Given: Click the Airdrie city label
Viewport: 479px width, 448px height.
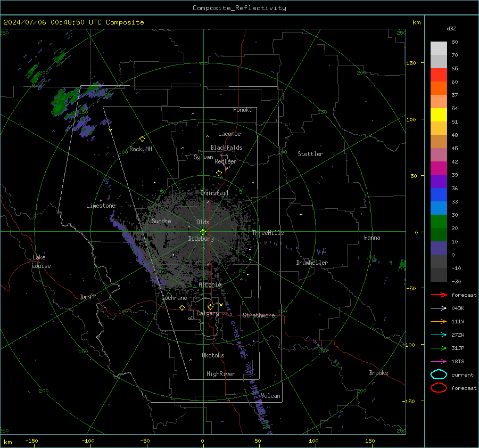Looking at the screenshot, I should click(210, 284).
